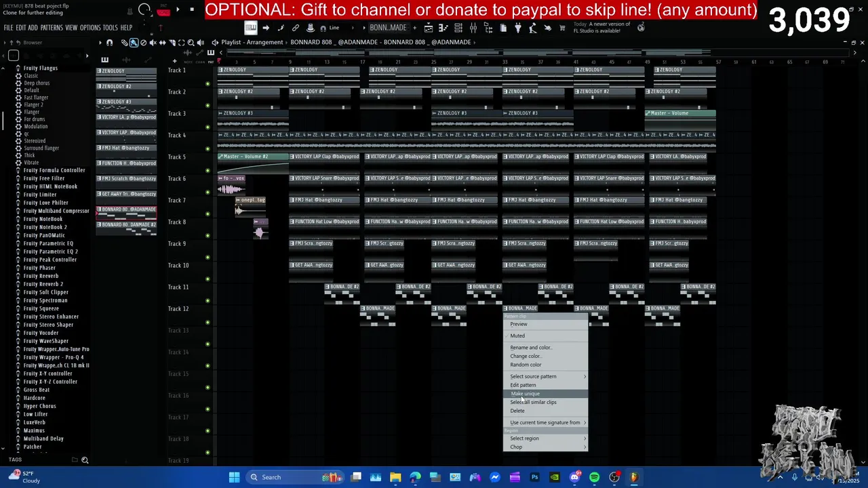Toggle Track 1 mute LED
Image resolution: width=868 pixels, height=488 pixels.
tap(208, 83)
